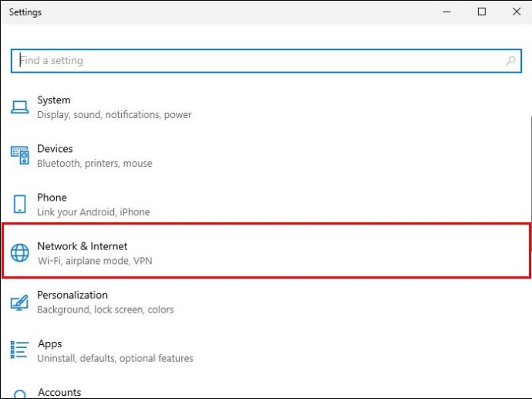This screenshot has height=399, width=532.
Task: Minimize the Settings window
Action: pos(447,12)
